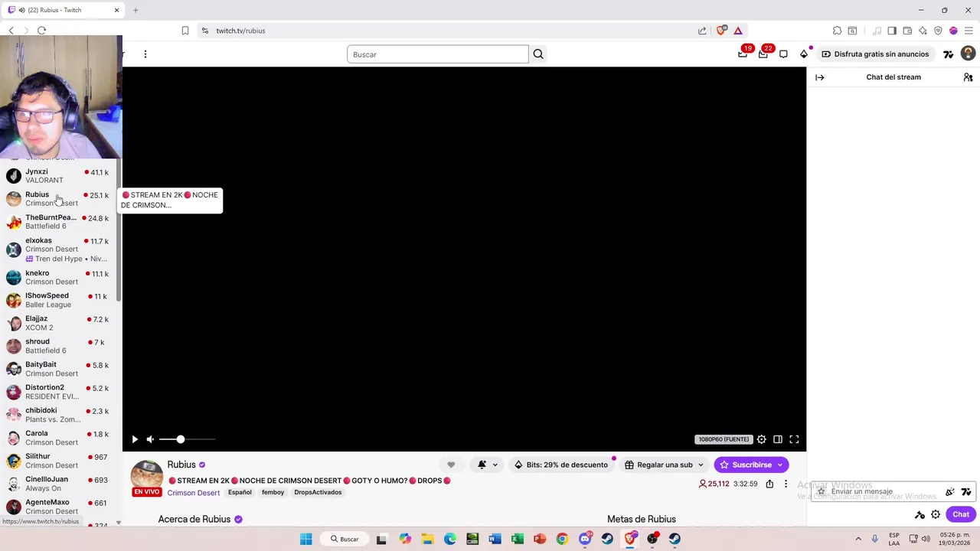
Task: Open the chat community users icon
Action: pos(968,77)
